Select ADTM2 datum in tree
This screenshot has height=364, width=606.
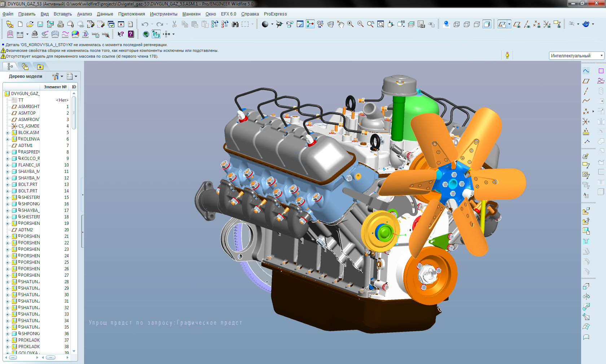[x=26, y=230]
